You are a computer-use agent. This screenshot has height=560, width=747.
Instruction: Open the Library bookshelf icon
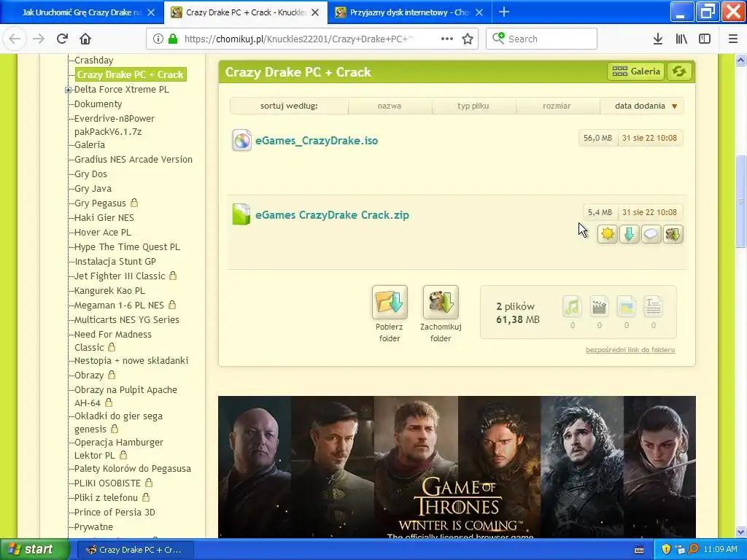[681, 39]
